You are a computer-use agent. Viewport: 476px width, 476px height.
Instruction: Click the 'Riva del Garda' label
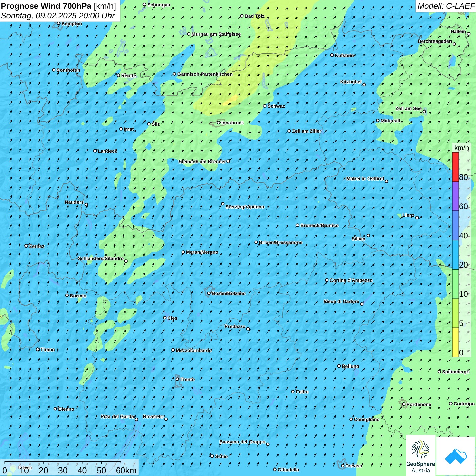(x=117, y=417)
